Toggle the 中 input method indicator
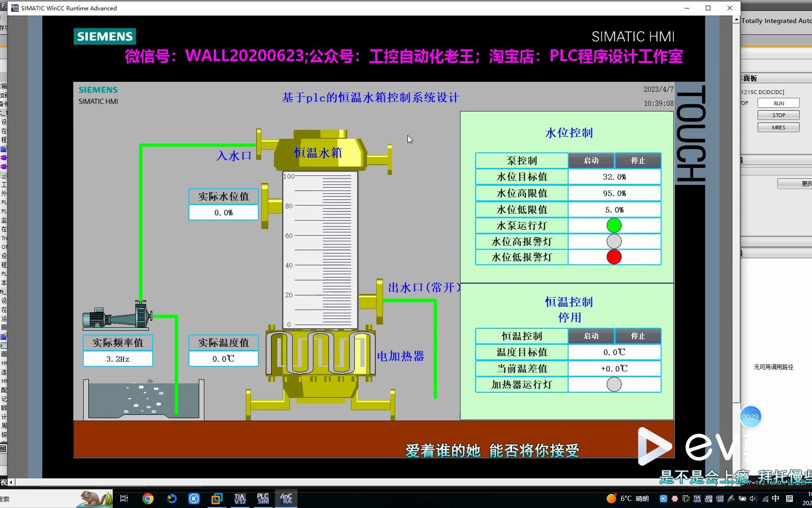Screen dimensions: 812x508 click(775, 499)
